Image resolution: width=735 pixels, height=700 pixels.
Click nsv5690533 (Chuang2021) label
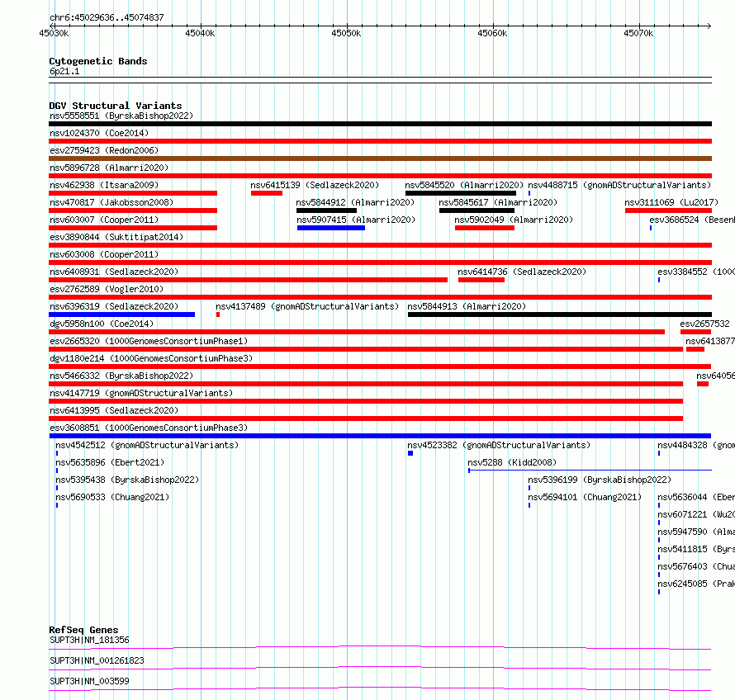click(x=112, y=497)
